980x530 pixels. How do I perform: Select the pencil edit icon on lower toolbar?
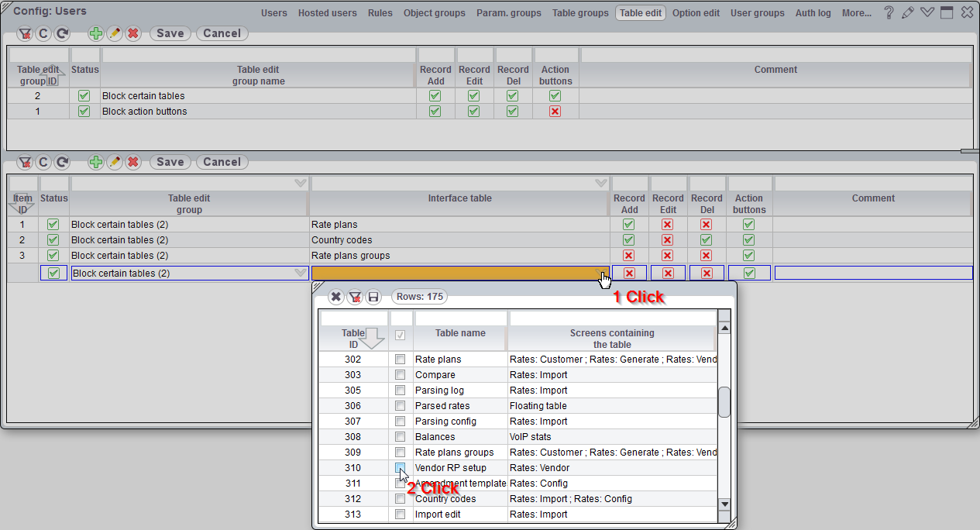[114, 162]
